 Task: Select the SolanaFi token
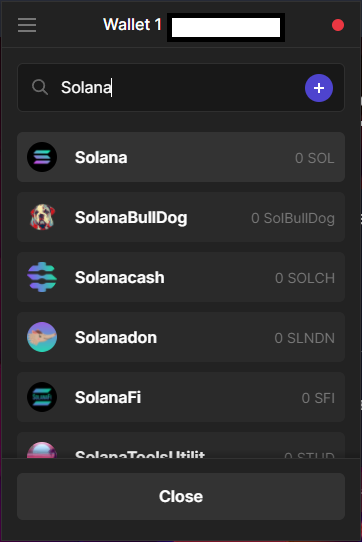pyautogui.click(x=181, y=397)
